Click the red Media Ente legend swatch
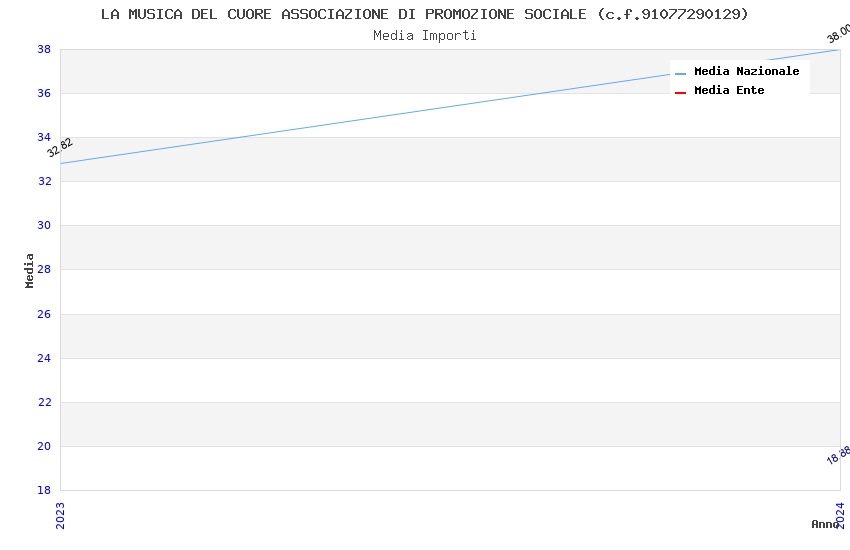Viewport: 850px width, 550px height. point(681,92)
